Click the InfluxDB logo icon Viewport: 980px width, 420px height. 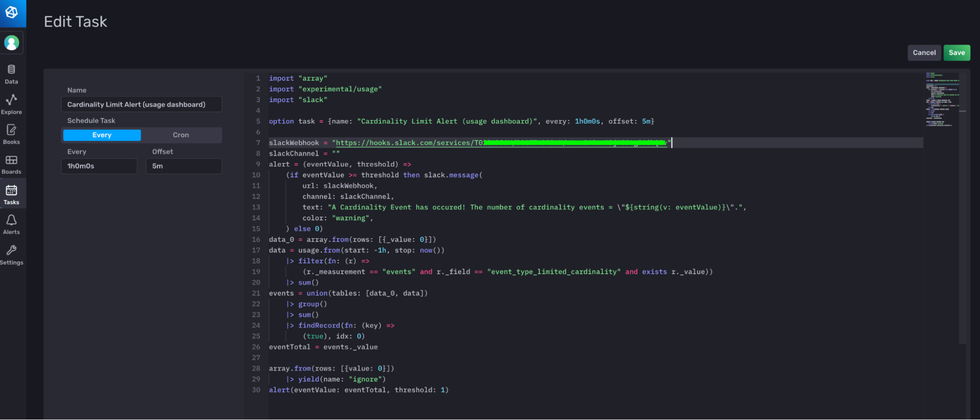coord(12,12)
